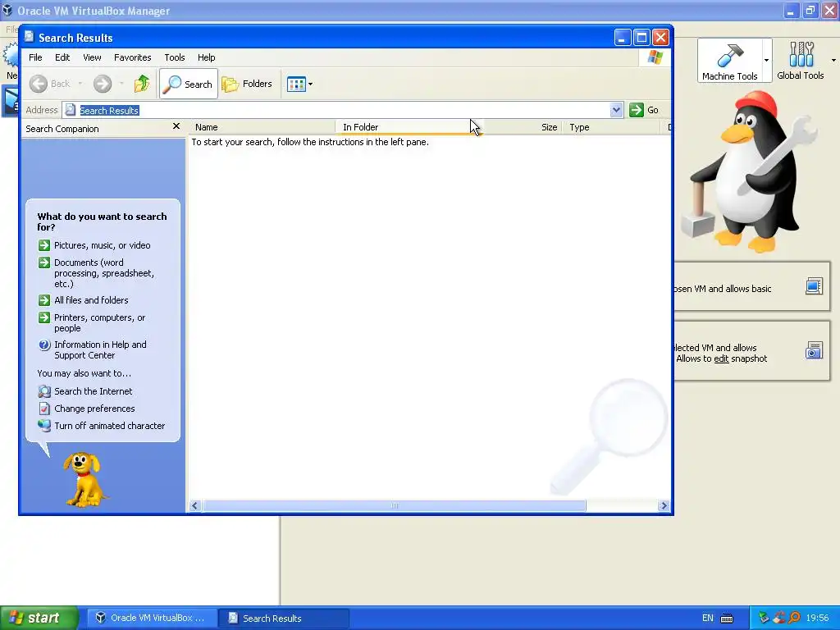Click Search Results page icon in Address bar

pyautogui.click(x=71, y=110)
